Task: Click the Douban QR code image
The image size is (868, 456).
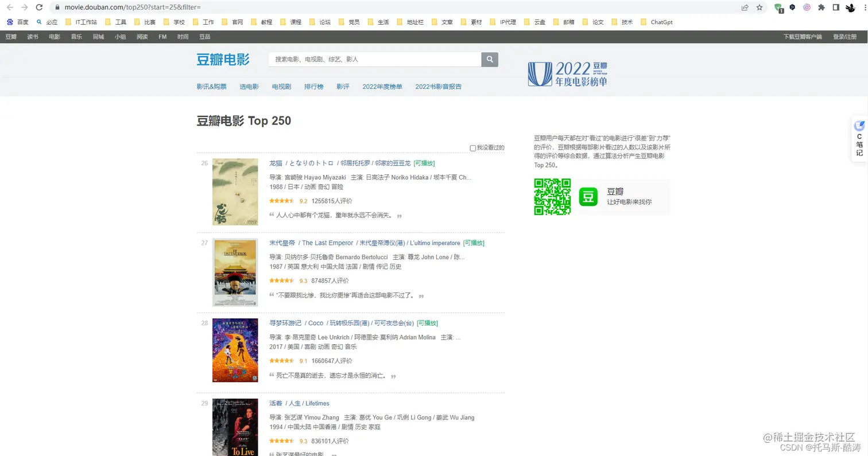Action: (x=552, y=196)
